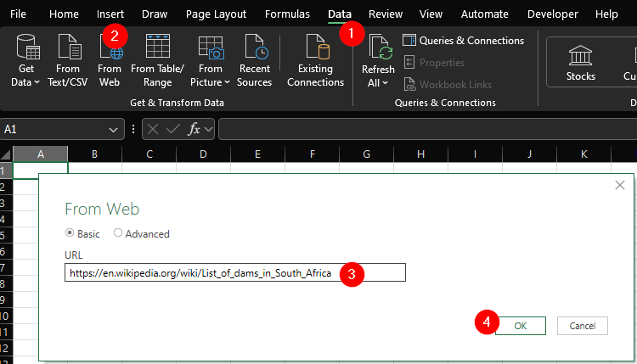637x364 pixels.
Task: Select column D header
Action: point(203,154)
